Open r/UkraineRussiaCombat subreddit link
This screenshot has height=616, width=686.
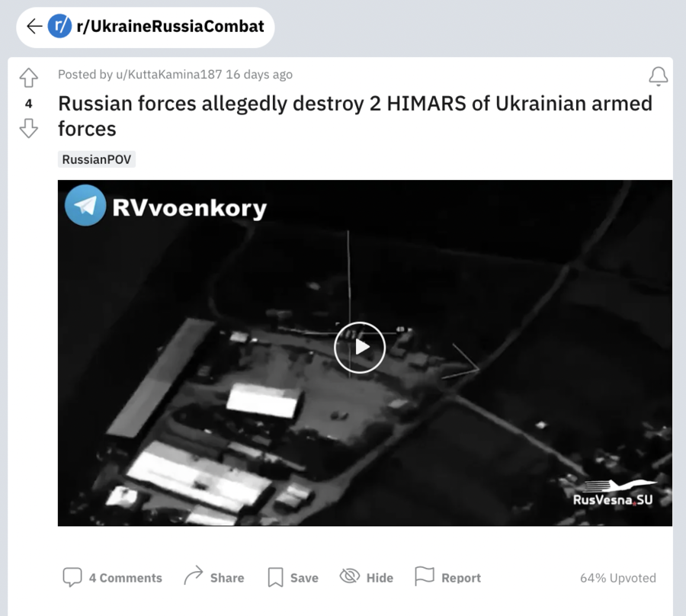(170, 26)
